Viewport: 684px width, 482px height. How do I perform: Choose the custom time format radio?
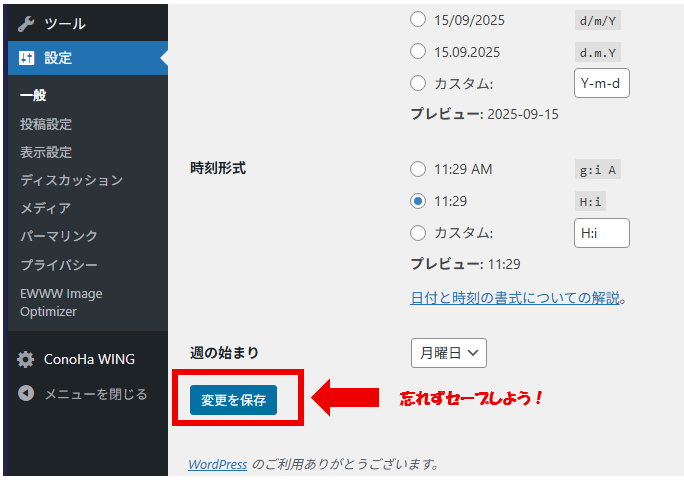point(418,233)
